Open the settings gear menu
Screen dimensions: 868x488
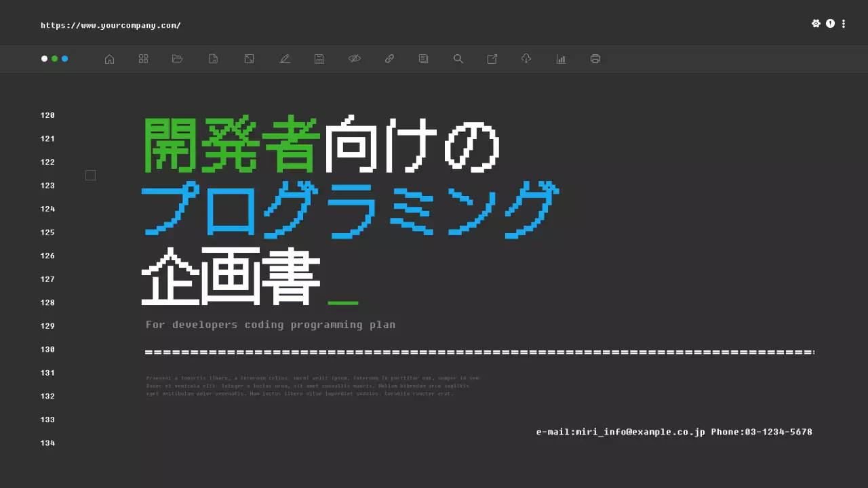pyautogui.click(x=816, y=23)
